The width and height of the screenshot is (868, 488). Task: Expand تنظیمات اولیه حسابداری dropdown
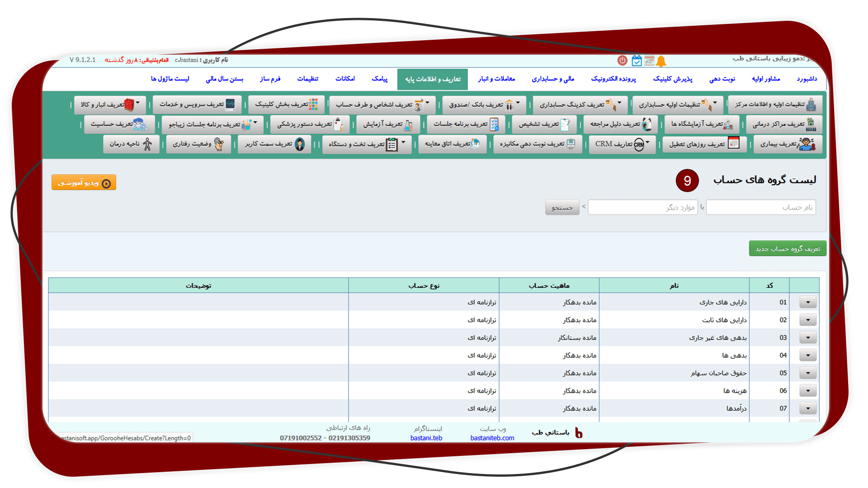[678, 105]
